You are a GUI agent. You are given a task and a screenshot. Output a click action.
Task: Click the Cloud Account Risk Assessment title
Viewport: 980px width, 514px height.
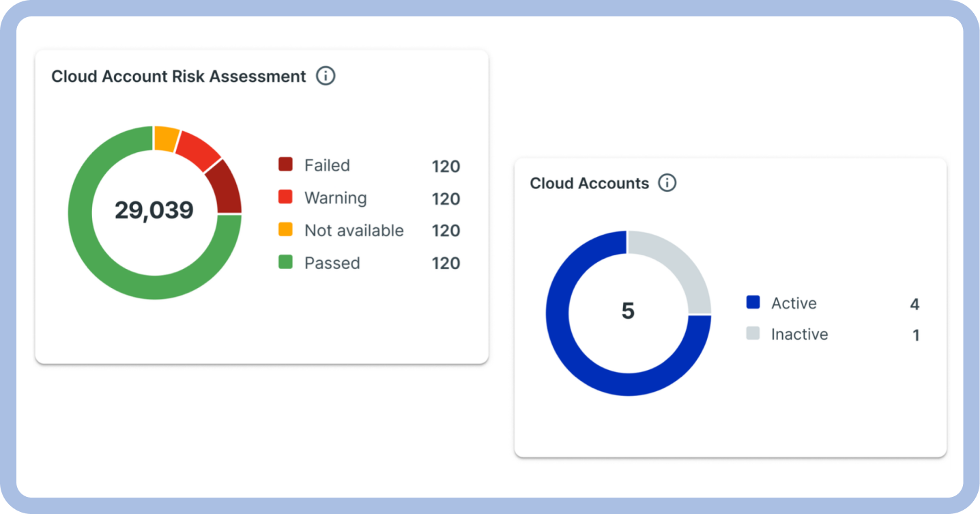[179, 76]
